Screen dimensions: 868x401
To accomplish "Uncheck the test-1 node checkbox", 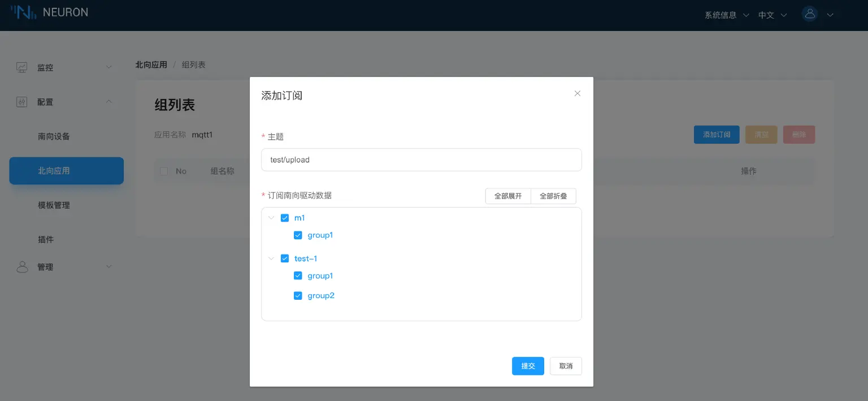I will (285, 258).
